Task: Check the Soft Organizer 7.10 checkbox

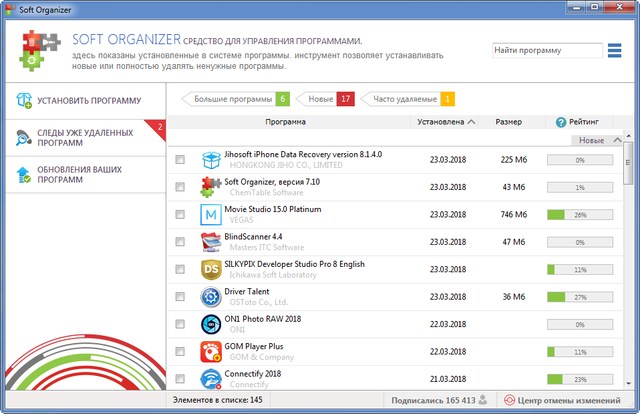Action: tap(180, 187)
